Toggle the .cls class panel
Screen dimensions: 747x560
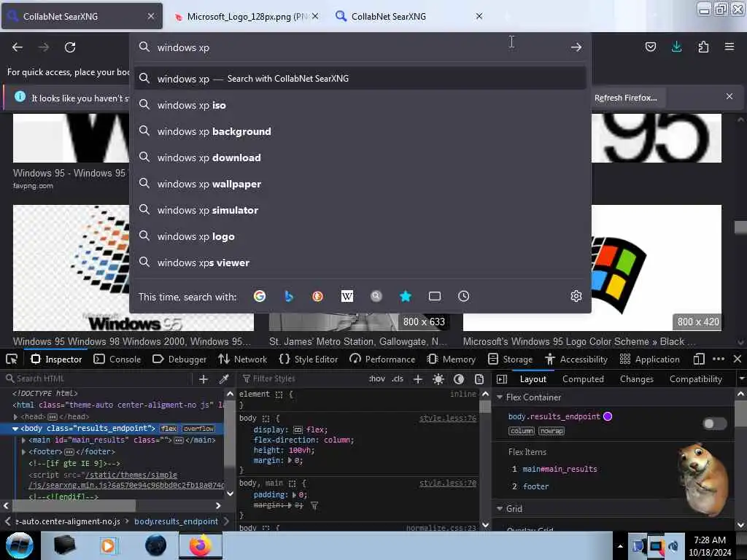(x=398, y=379)
